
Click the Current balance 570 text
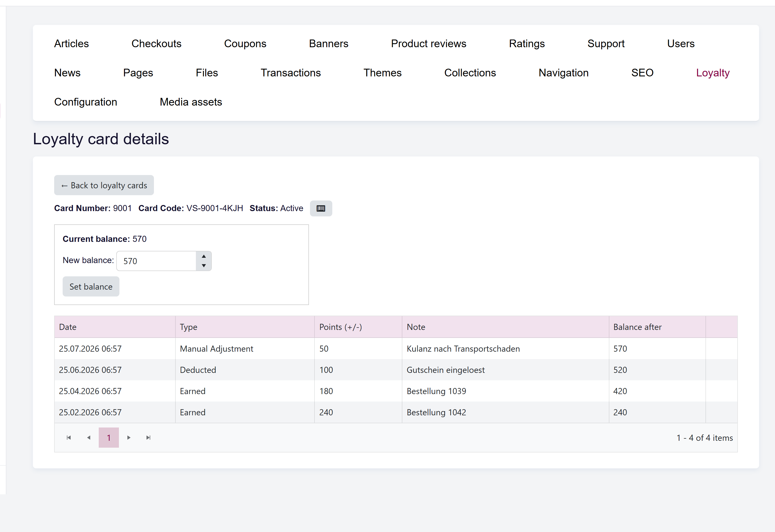point(104,239)
